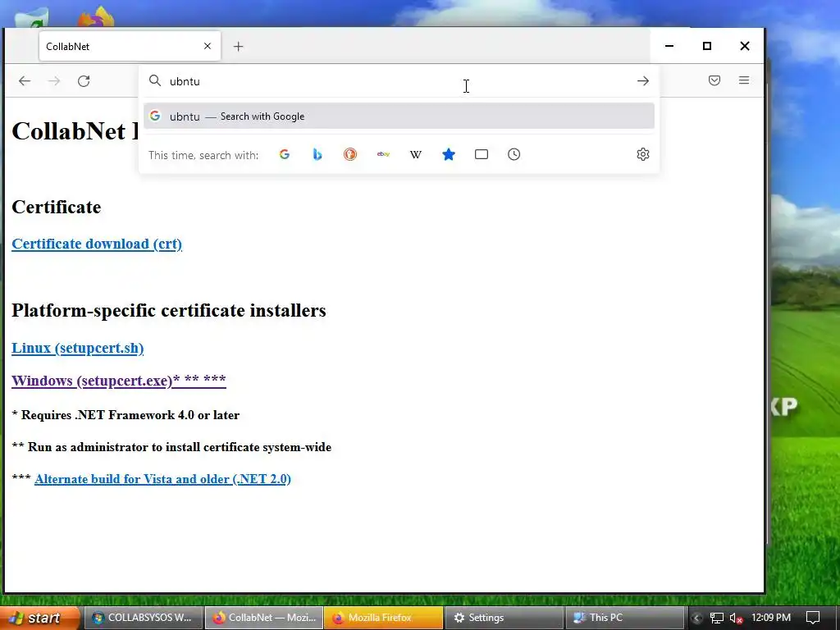This screenshot has height=630, width=840.
Task: Switch to the Settings taskbar item
Action: [x=504, y=618]
